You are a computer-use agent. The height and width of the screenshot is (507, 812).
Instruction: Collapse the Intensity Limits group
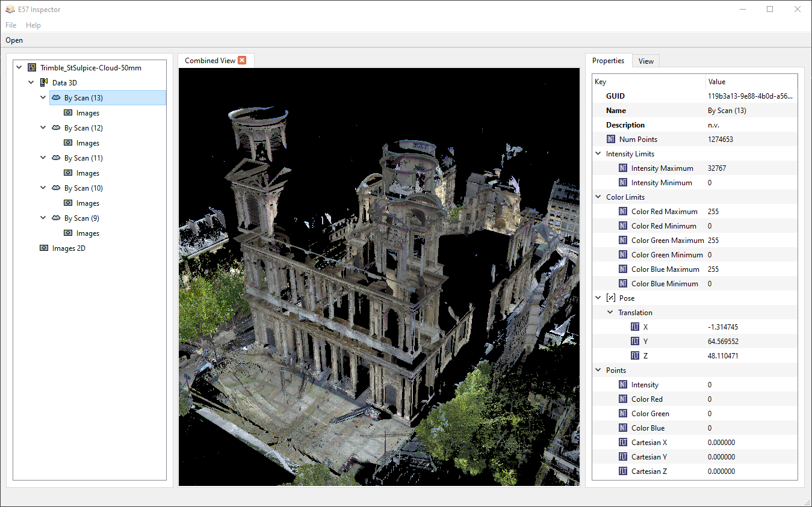coord(598,154)
